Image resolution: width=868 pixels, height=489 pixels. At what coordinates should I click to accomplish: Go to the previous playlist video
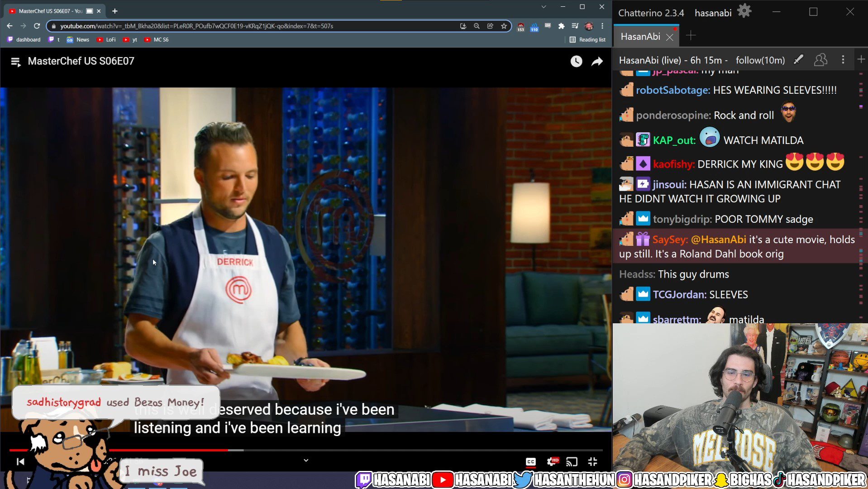(x=20, y=461)
